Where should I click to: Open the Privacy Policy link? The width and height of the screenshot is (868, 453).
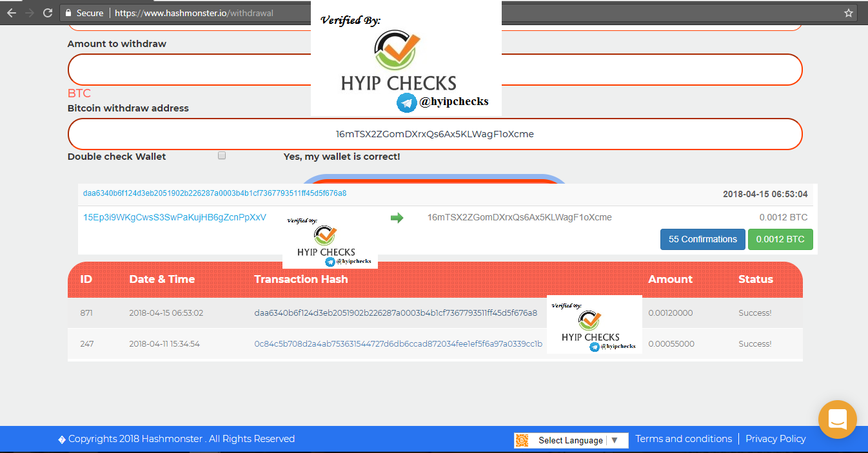(x=776, y=439)
